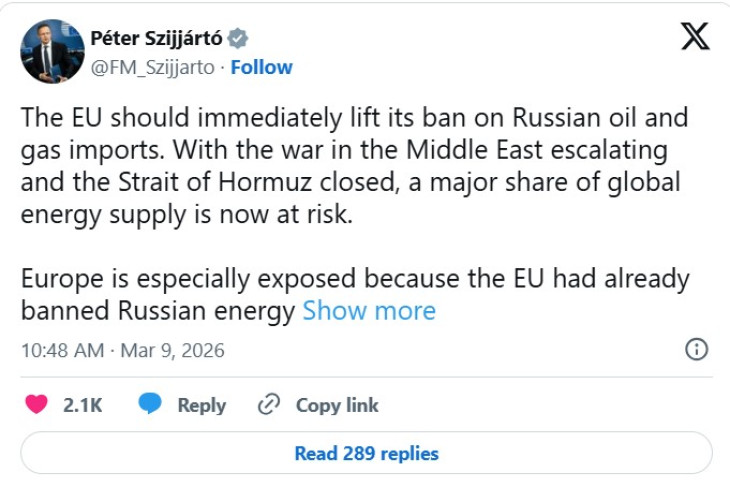The height and width of the screenshot is (487, 730).
Task: Click the 10:48 AM post time
Action: tap(62, 350)
